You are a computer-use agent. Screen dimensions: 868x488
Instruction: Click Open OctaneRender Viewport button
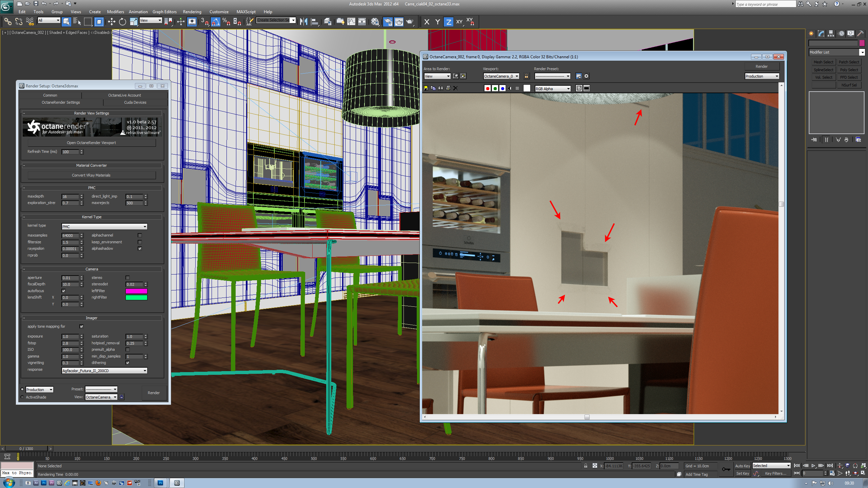91,143
